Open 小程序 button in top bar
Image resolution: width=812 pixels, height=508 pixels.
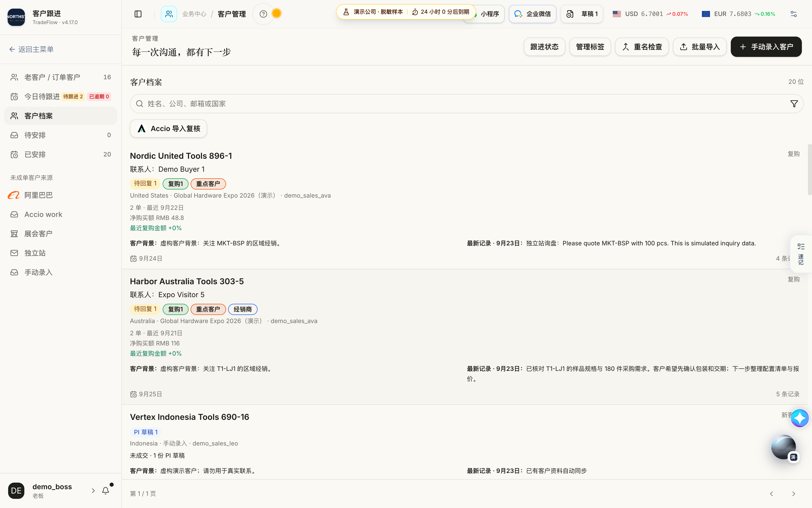[489, 14]
